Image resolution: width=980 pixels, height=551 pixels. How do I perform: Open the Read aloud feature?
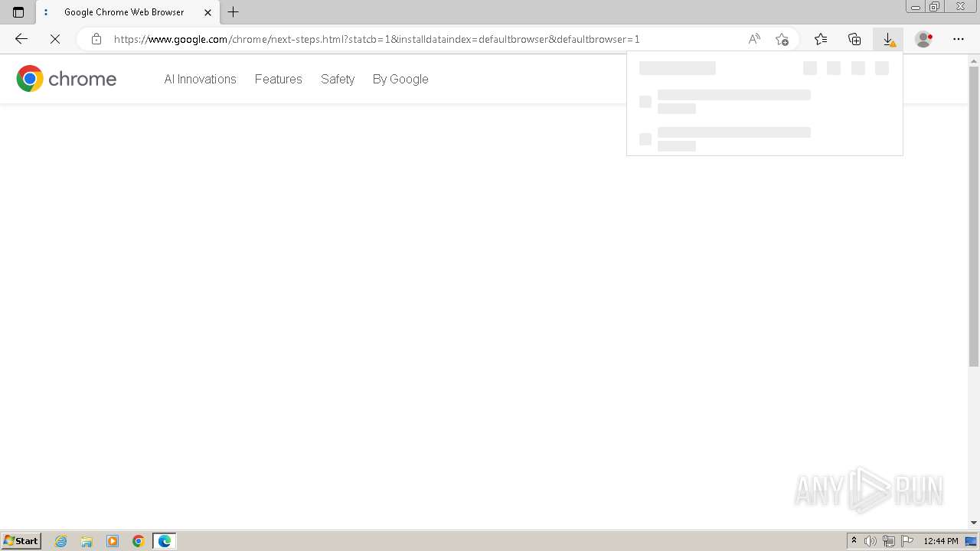tap(754, 39)
